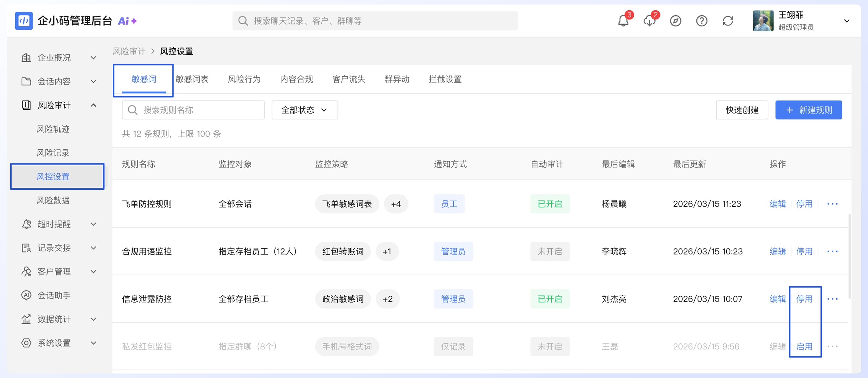Screen dimensions: 868x378
Task: Click the global search box
Action: (x=375, y=21)
